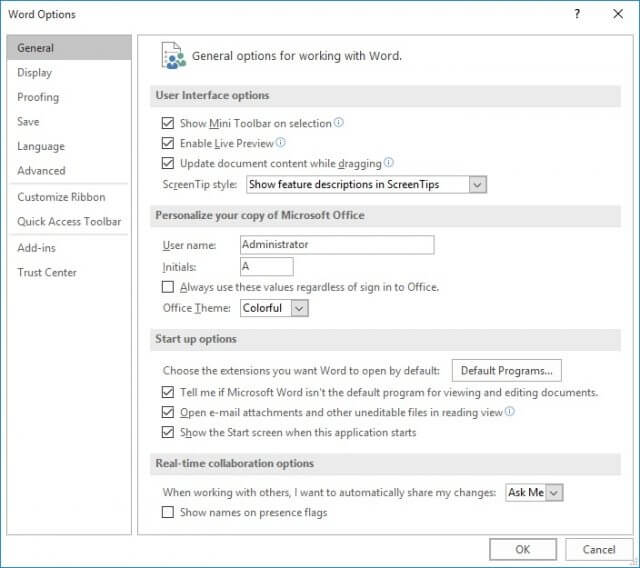Enable Always use these values checkbox
The height and width of the screenshot is (568, 640).
click(168, 287)
